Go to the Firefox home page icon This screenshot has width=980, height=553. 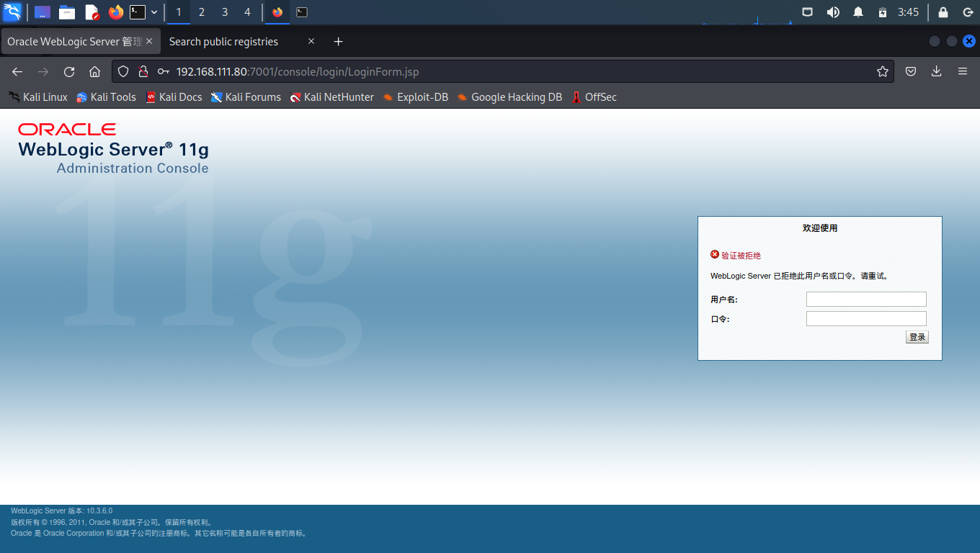94,71
